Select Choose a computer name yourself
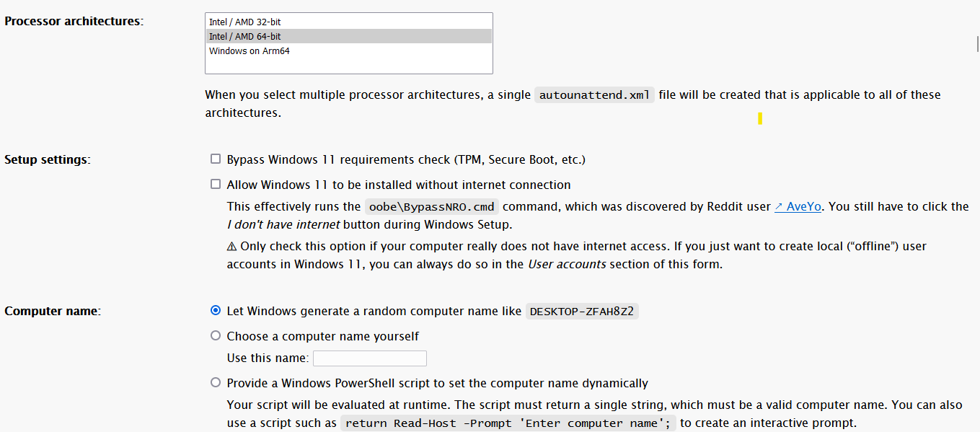 216,335
